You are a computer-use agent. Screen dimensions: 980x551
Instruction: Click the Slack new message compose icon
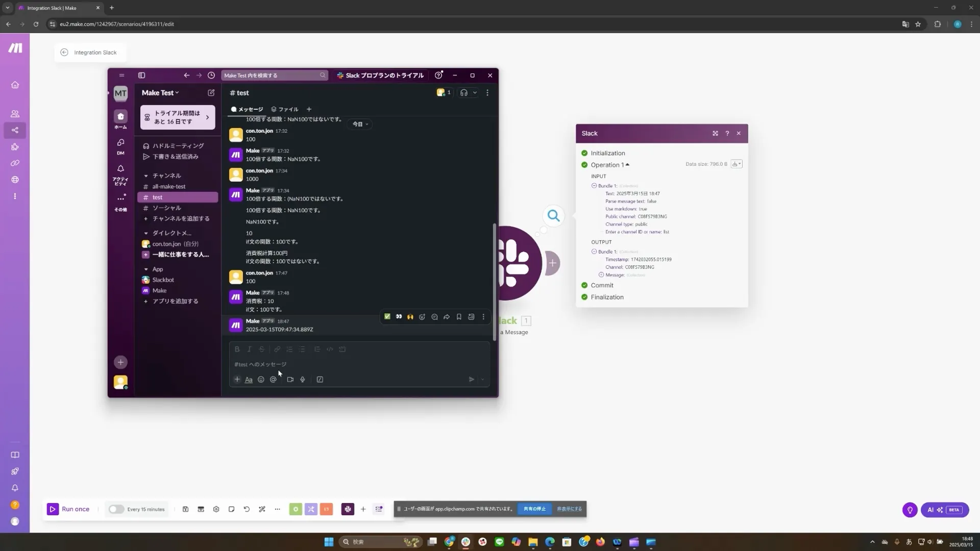(x=211, y=93)
